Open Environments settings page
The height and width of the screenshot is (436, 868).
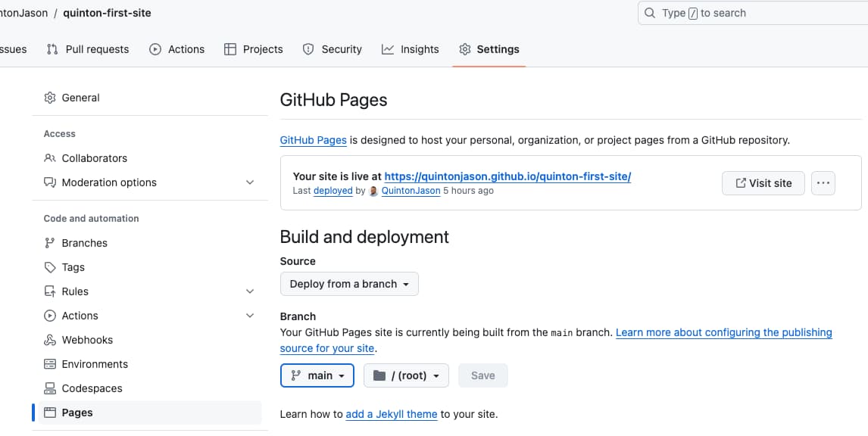pos(149,364)
